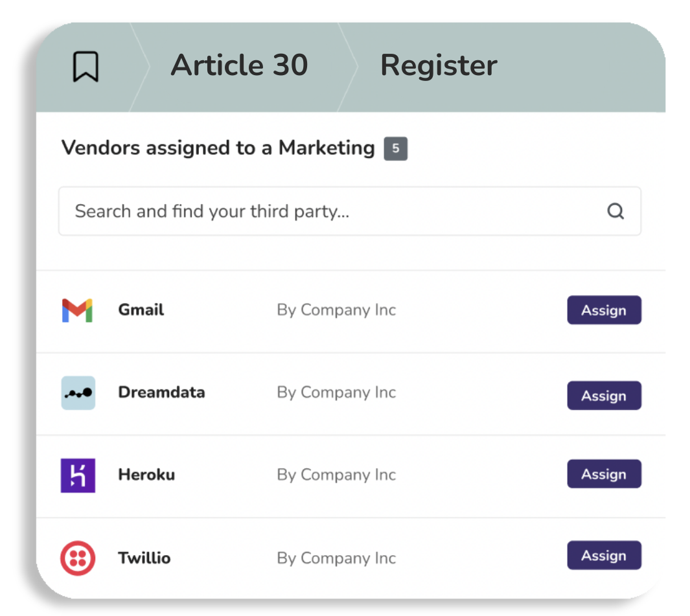Click the Vendors assigned to Marketing heading
Viewport: 690px width, 616px height.
[218, 148]
